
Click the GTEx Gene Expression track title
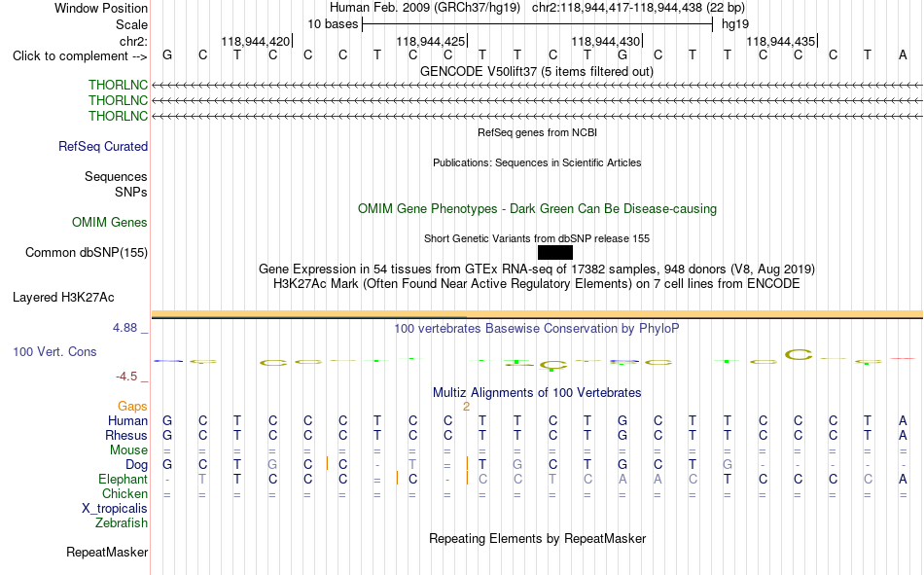(x=537, y=269)
